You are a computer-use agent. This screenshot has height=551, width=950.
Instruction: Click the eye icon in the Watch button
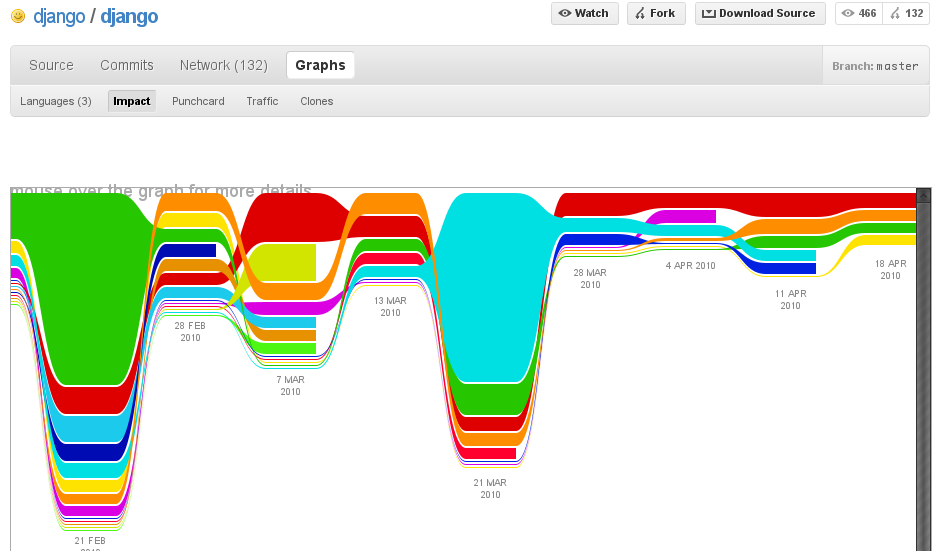565,13
